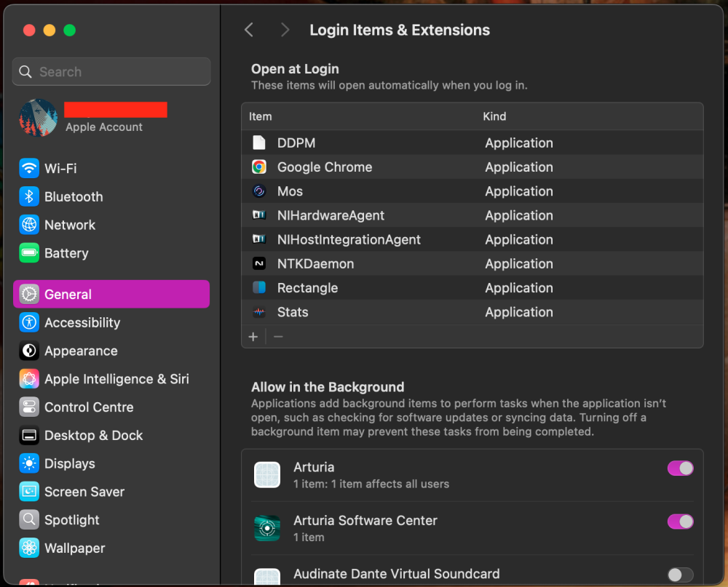
Task: Open Accessibility settings label
Action: pos(82,322)
